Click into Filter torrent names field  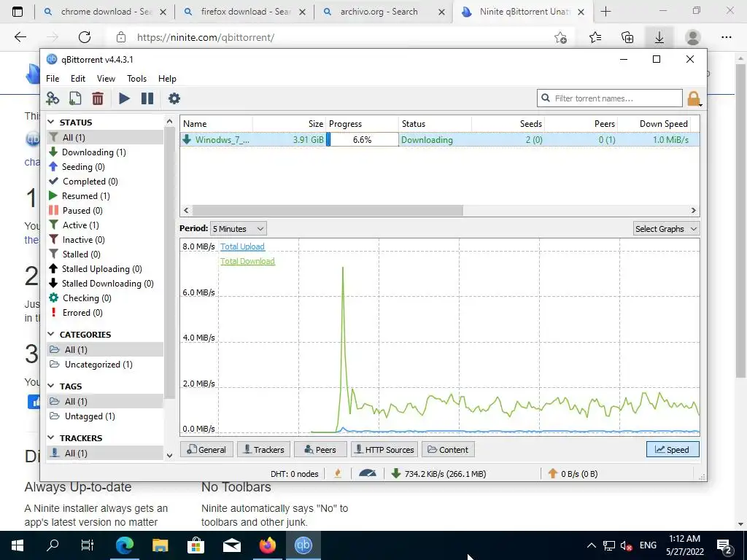(x=610, y=98)
